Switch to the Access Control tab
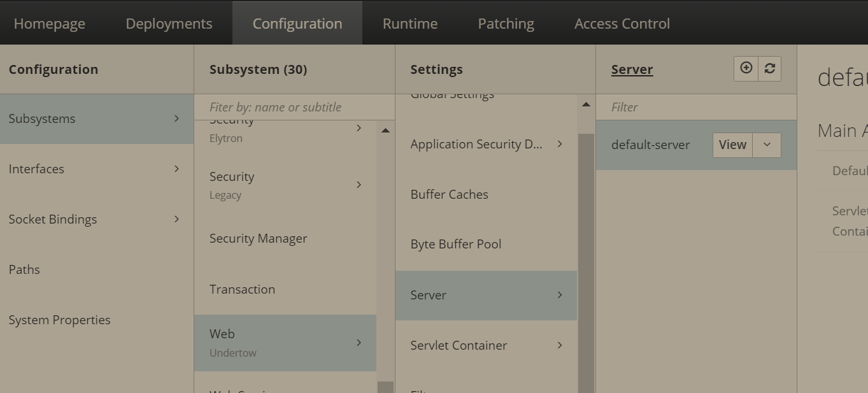The width and height of the screenshot is (868, 393). (622, 24)
